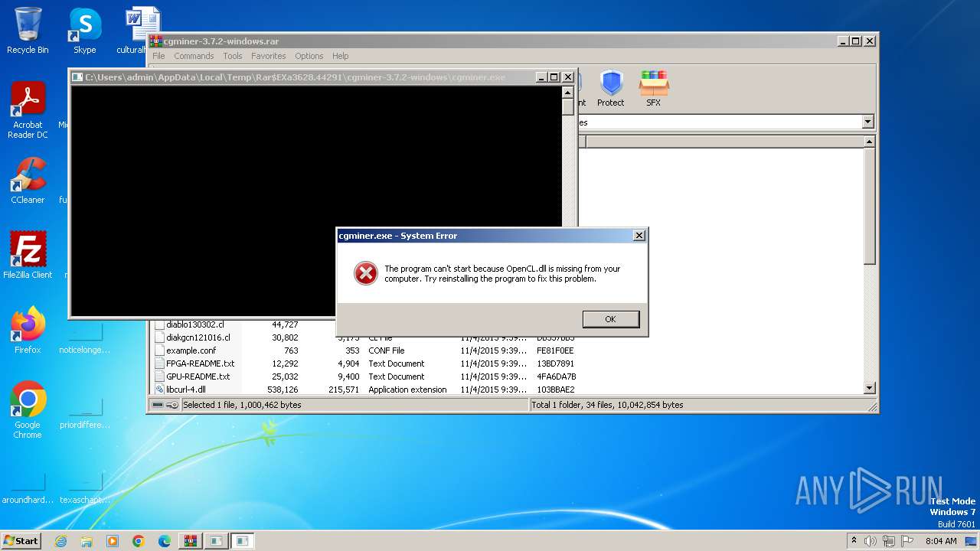Viewport: 980px width, 551px height.
Task: Select the diakgcn121016.cl file
Action: pyautogui.click(x=198, y=337)
